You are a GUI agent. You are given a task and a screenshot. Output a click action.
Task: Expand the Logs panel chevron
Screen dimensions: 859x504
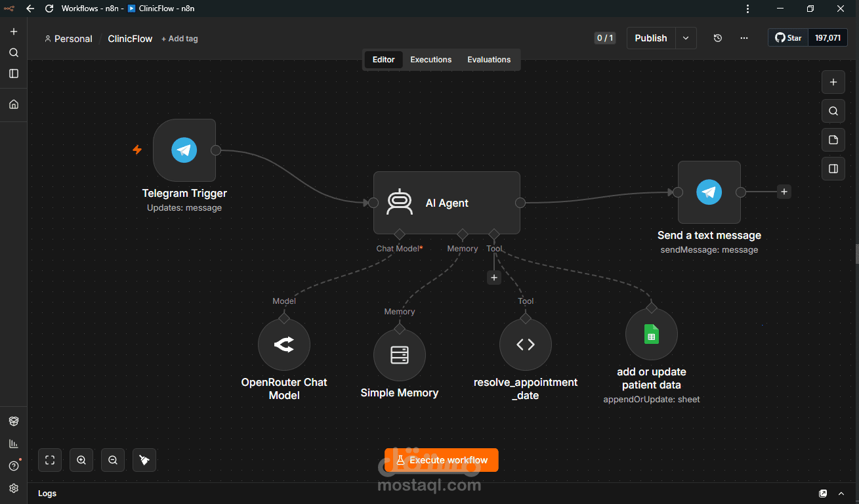coord(841,493)
